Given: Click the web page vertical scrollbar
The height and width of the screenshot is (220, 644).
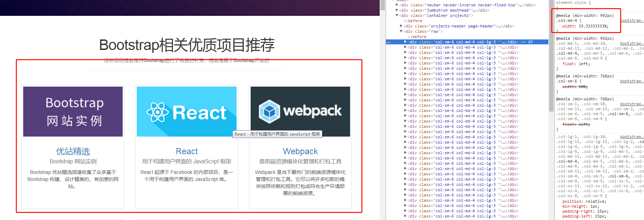Looking at the screenshot, I should 383,5.
